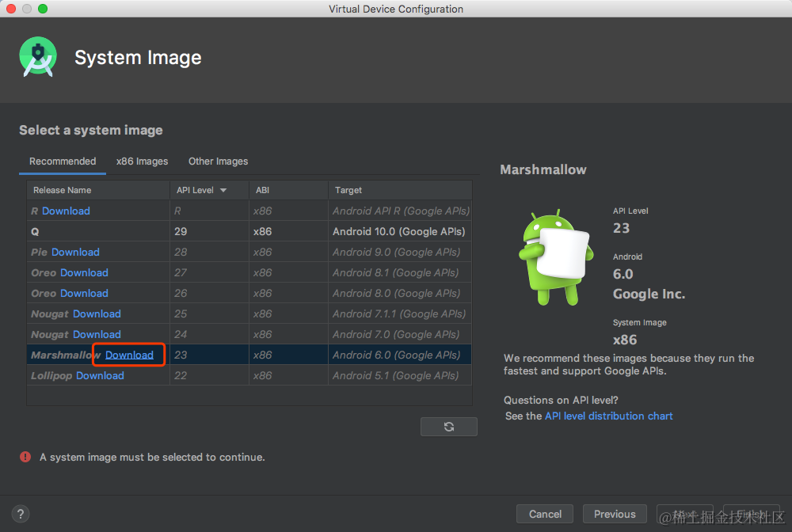
Task: Download the Nougat API 25 image
Action: pos(97,314)
